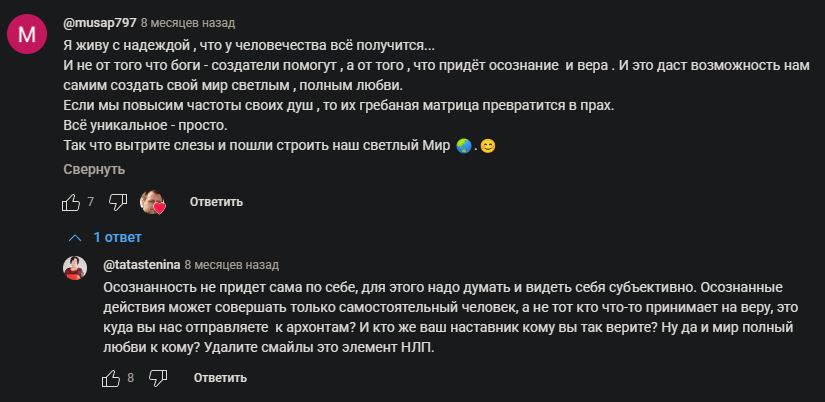Screen dimensions: 825x402
Task: Open musap797's "8 месяцев назад" timestamp
Action: click(x=188, y=23)
